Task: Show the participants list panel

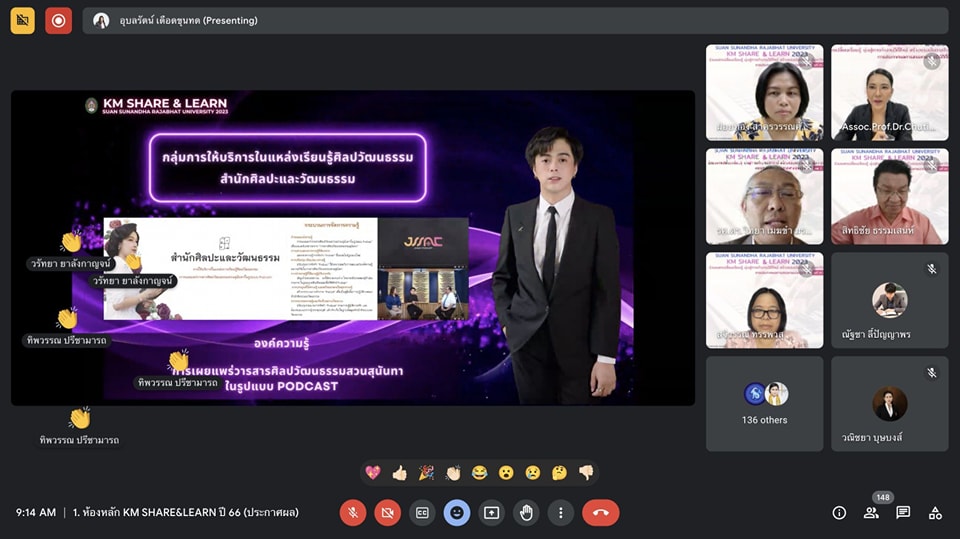Action: (x=871, y=512)
